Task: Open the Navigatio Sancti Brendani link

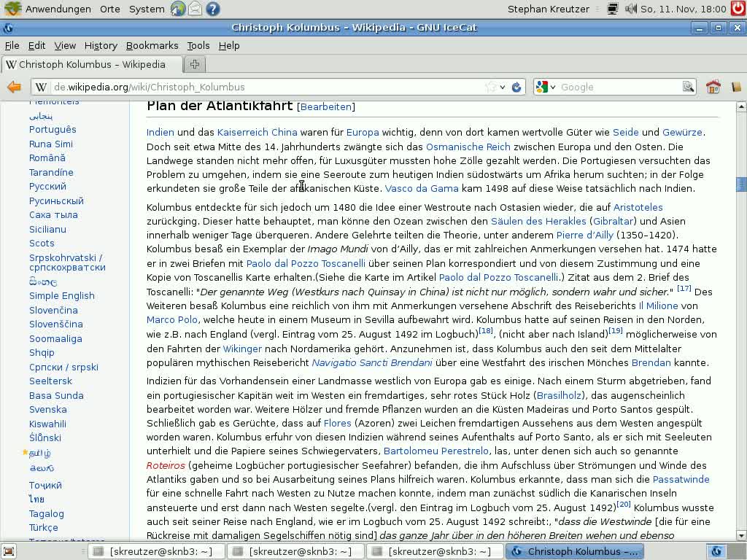Action: [x=372, y=363]
